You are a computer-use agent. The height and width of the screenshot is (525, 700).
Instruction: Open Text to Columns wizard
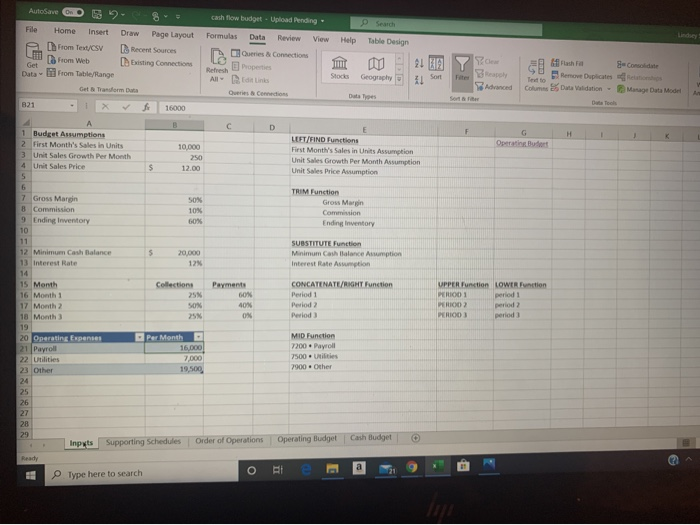click(536, 75)
